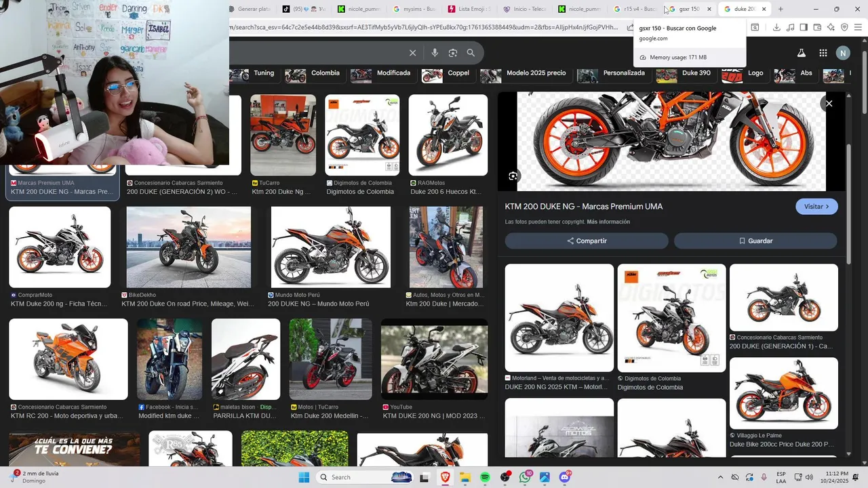The image size is (868, 488).
Task: Switch to the r15 v4 tab
Action: click(x=636, y=9)
